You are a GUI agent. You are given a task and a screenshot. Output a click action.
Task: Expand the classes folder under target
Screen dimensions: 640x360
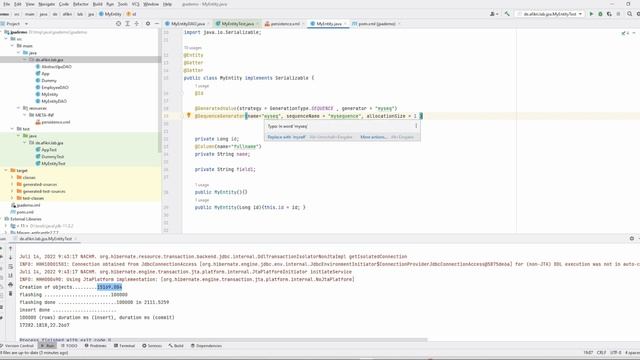tap(12, 177)
